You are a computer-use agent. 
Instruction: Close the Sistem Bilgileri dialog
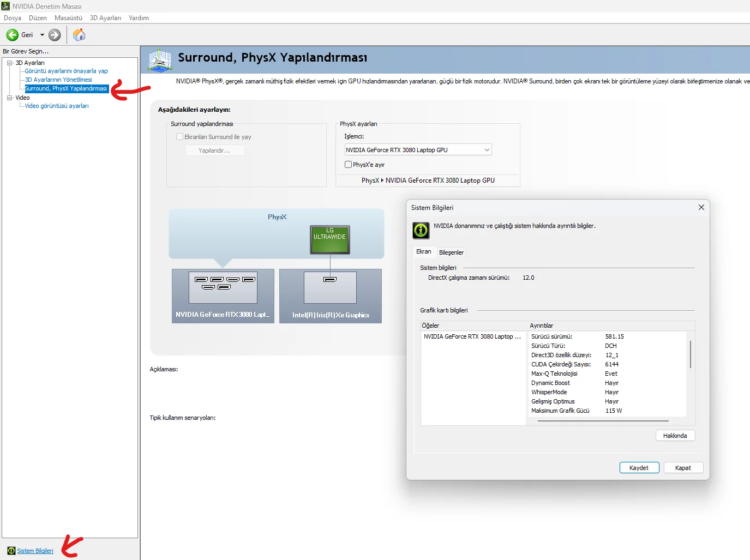pos(701,207)
